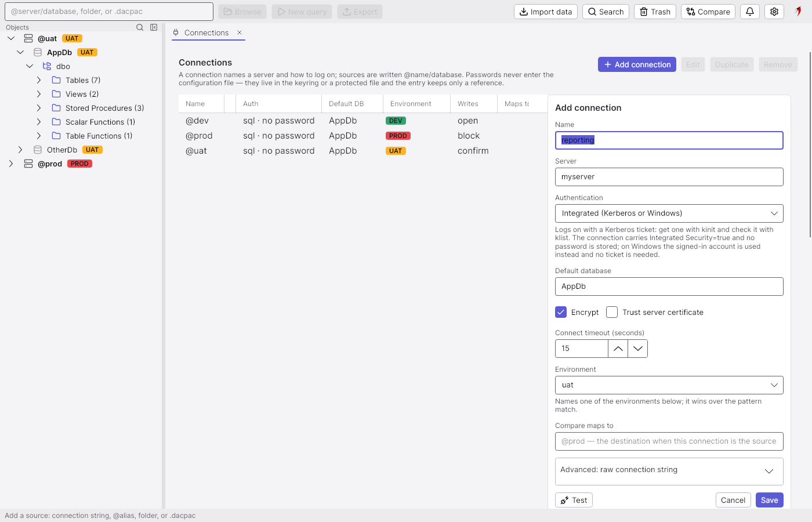Click the Server field with myserver

pos(669,177)
